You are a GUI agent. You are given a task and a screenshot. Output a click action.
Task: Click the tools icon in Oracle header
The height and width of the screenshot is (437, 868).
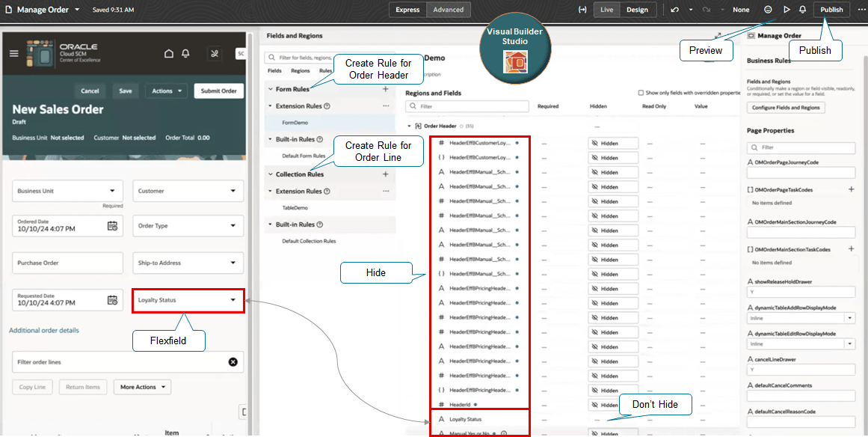pos(215,53)
